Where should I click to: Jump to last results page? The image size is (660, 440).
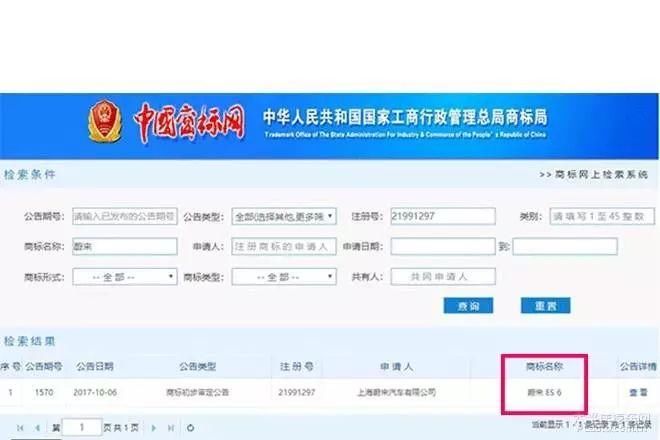pos(170,428)
